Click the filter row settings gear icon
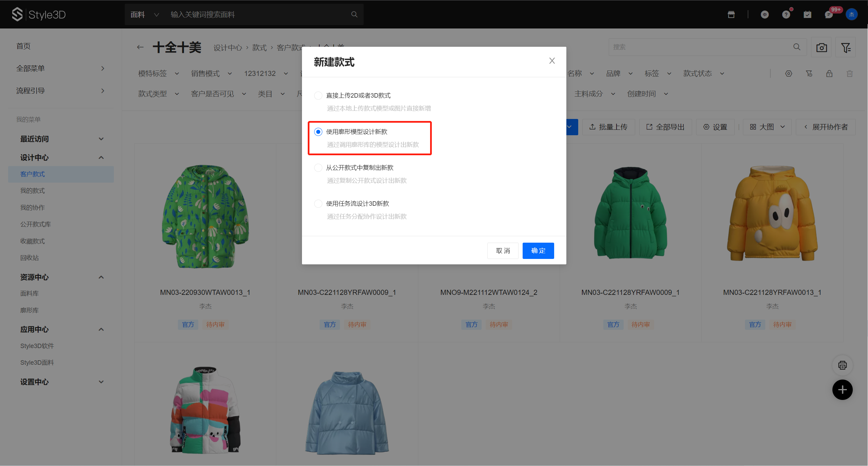The height and width of the screenshot is (466, 868). [x=789, y=74]
